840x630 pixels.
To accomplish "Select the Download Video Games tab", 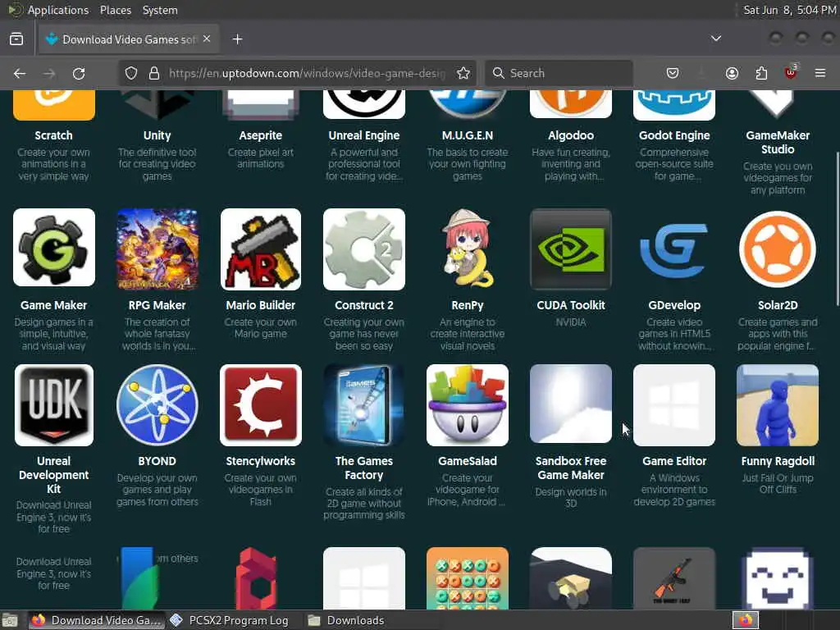I will [x=129, y=39].
